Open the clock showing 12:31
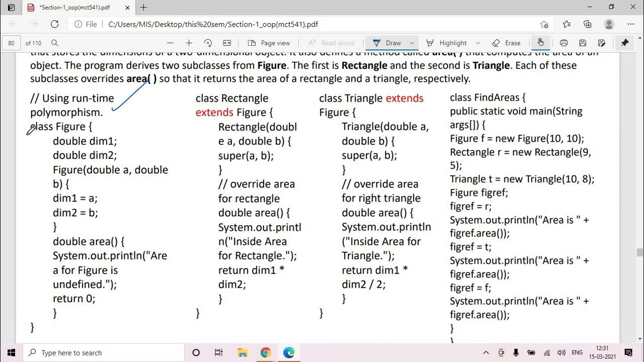 603,352
